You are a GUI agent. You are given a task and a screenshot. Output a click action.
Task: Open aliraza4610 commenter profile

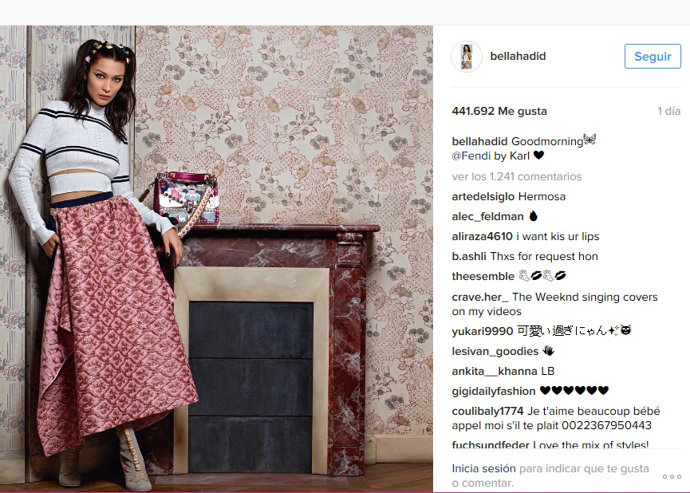point(482,236)
